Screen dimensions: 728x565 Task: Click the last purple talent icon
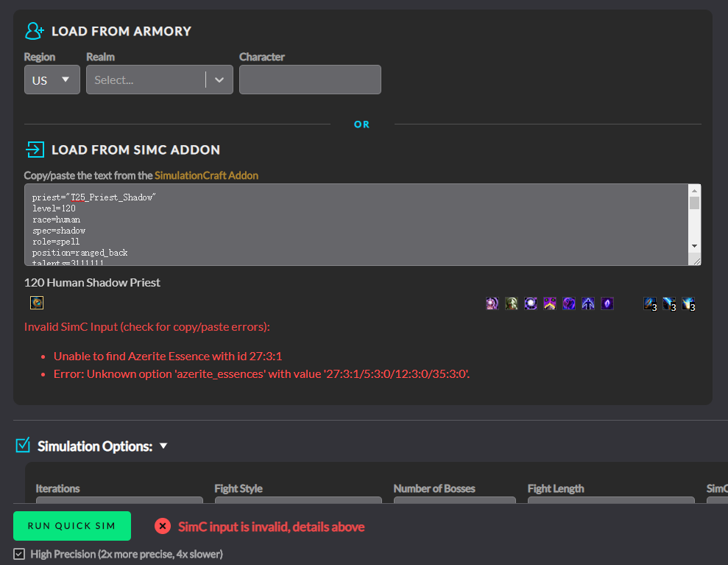click(x=607, y=303)
